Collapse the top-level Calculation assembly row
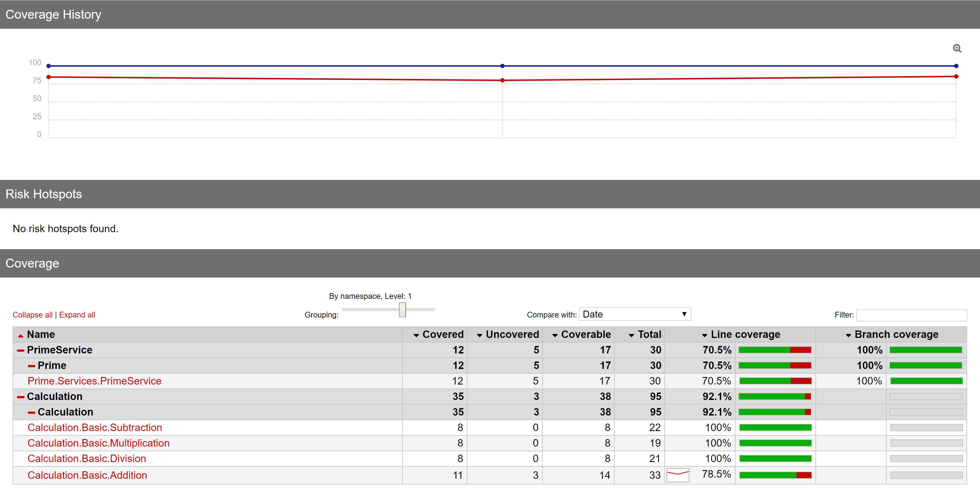 pyautogui.click(x=20, y=397)
